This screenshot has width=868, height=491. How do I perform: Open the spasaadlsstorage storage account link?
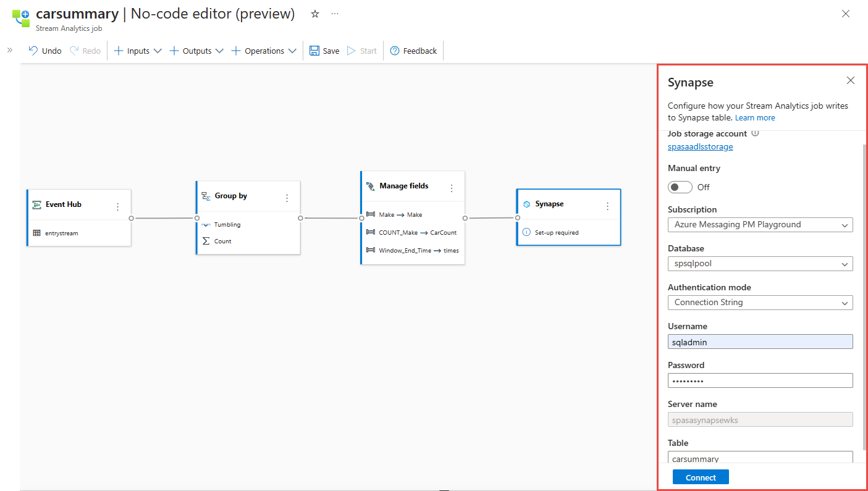(700, 147)
